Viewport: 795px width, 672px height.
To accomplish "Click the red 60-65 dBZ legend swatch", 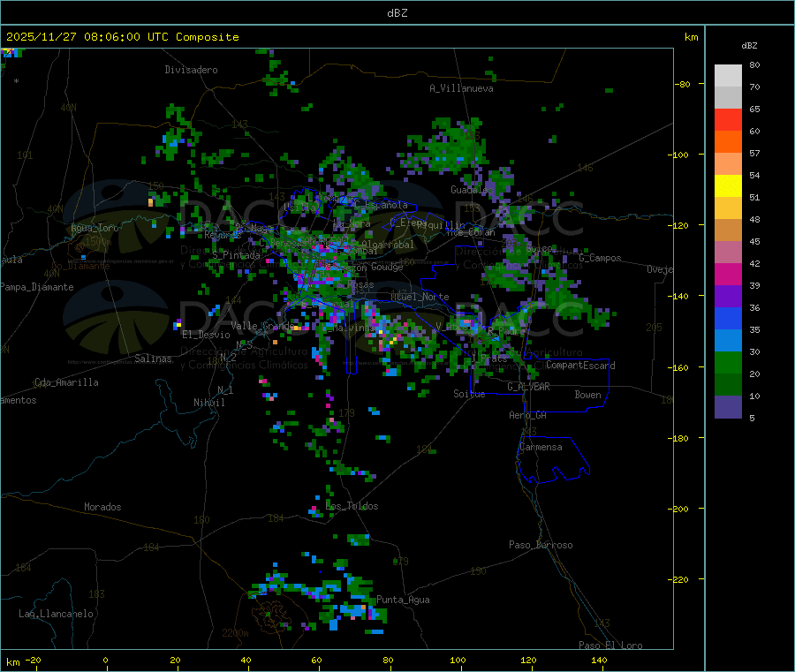I will tap(728, 119).
